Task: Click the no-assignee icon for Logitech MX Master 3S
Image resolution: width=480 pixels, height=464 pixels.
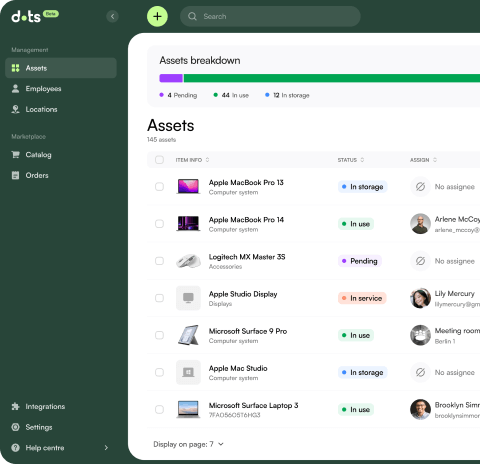Action: tap(420, 261)
